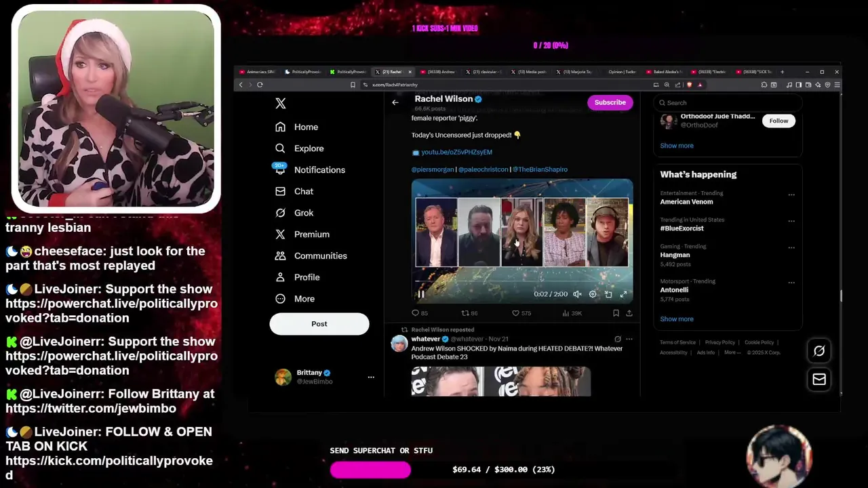Toggle picture-in-picture on video
868x488 pixels.
(x=608, y=294)
